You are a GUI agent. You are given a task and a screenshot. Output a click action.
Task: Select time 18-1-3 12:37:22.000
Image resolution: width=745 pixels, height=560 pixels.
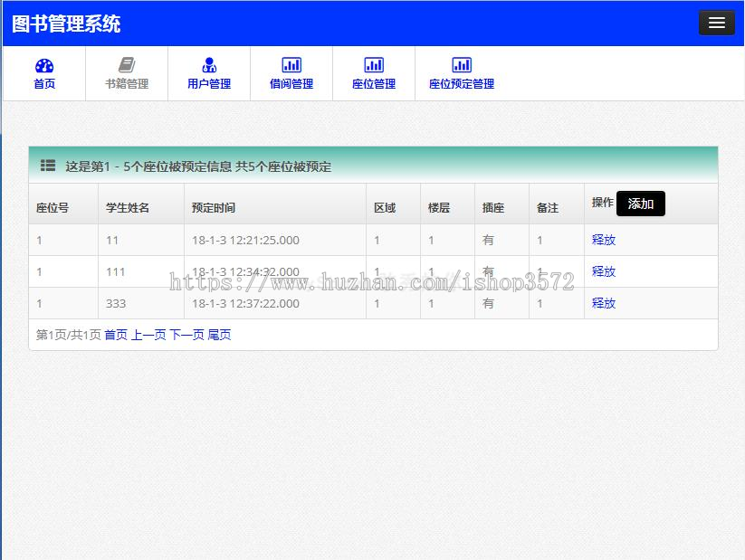(x=245, y=303)
